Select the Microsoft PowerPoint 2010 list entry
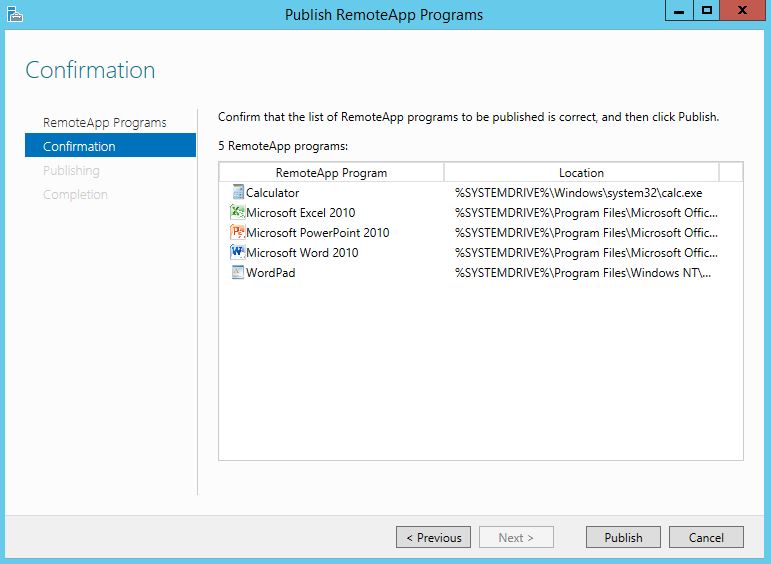The image size is (771, 564). [x=317, y=233]
